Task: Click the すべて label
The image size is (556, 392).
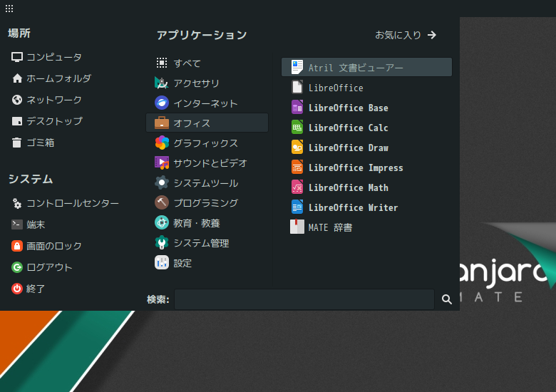Action: point(187,63)
